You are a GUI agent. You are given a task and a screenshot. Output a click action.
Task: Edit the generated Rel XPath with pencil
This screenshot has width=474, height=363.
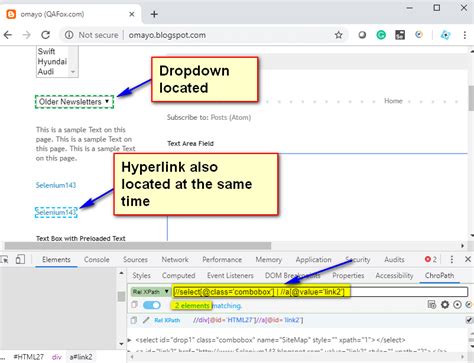(x=146, y=320)
